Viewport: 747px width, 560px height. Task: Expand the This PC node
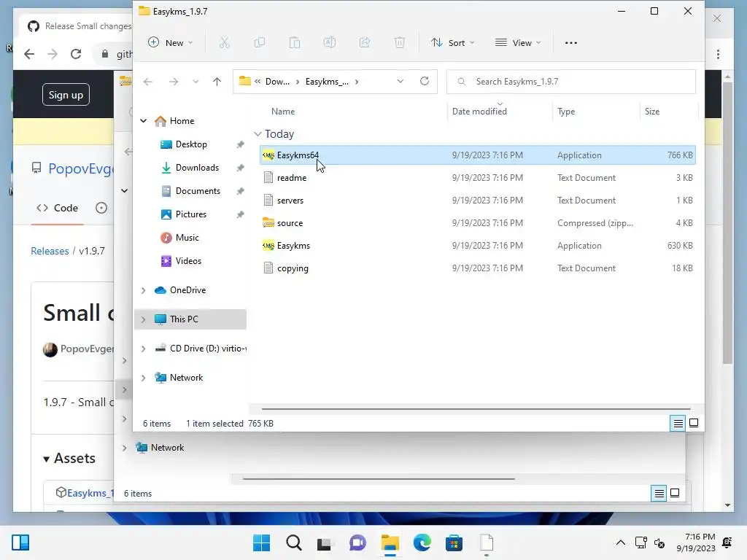(144, 319)
